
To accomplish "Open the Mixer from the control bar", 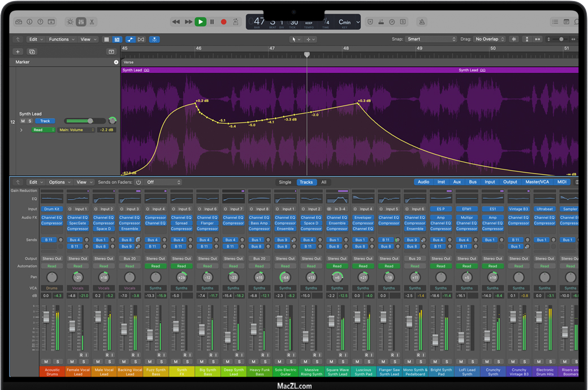I will point(81,22).
